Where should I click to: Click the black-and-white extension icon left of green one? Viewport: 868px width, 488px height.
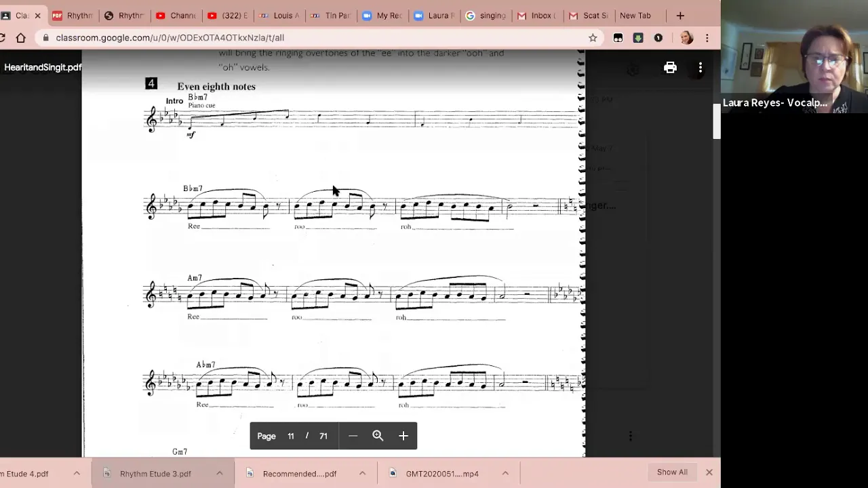pos(618,38)
